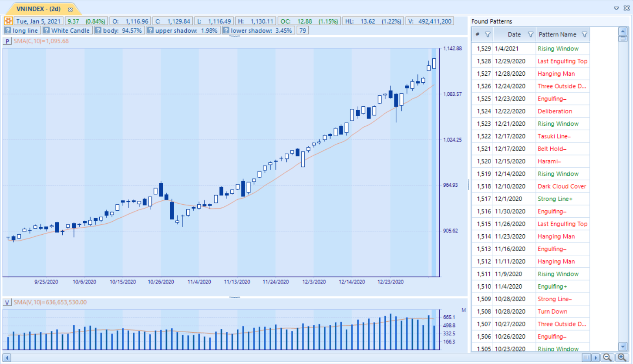
Task: Filter the Date column
Action: [x=530, y=34]
